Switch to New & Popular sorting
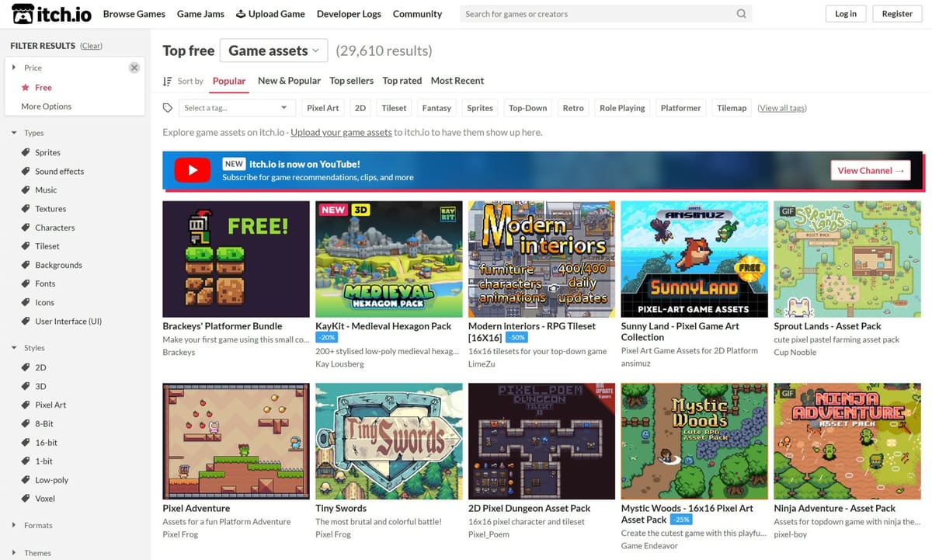 289,81
